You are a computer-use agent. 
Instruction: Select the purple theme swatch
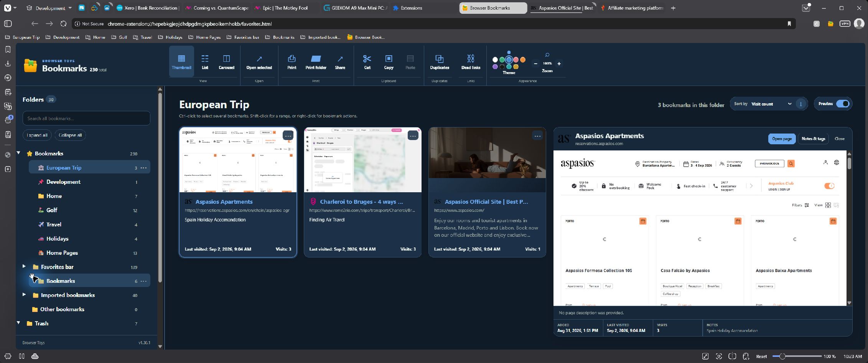[495, 67]
